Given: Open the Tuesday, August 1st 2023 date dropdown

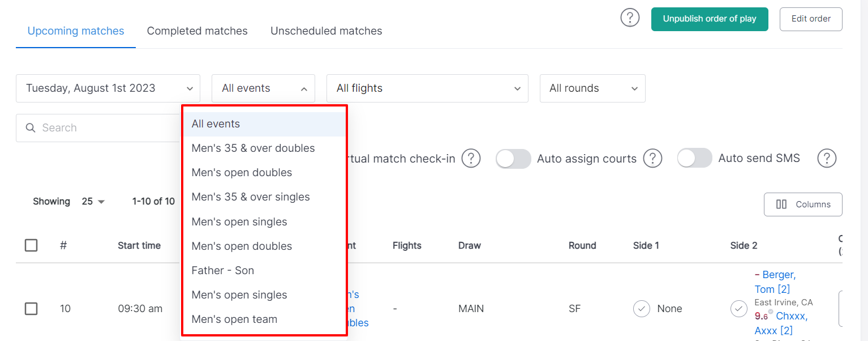Looking at the screenshot, I should pos(108,88).
